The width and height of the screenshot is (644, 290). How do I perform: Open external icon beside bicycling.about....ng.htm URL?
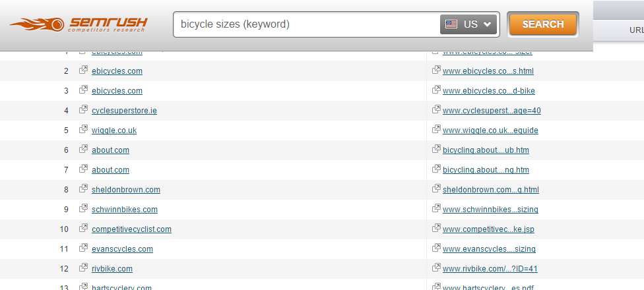point(436,169)
